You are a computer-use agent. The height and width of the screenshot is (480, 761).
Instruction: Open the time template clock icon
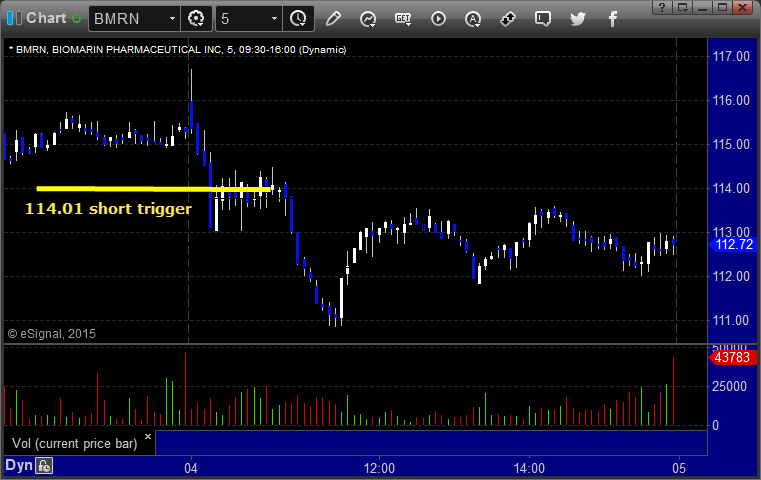298,19
